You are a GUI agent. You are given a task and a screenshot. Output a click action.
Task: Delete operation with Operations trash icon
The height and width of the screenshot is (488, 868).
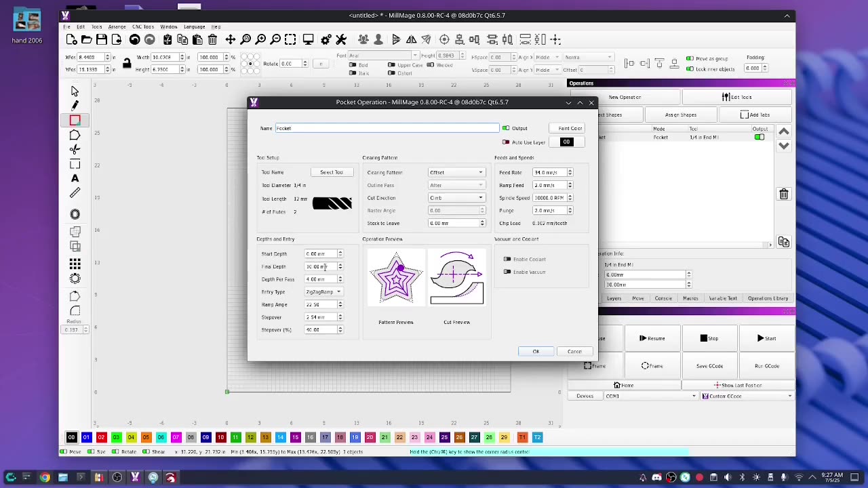(x=783, y=195)
